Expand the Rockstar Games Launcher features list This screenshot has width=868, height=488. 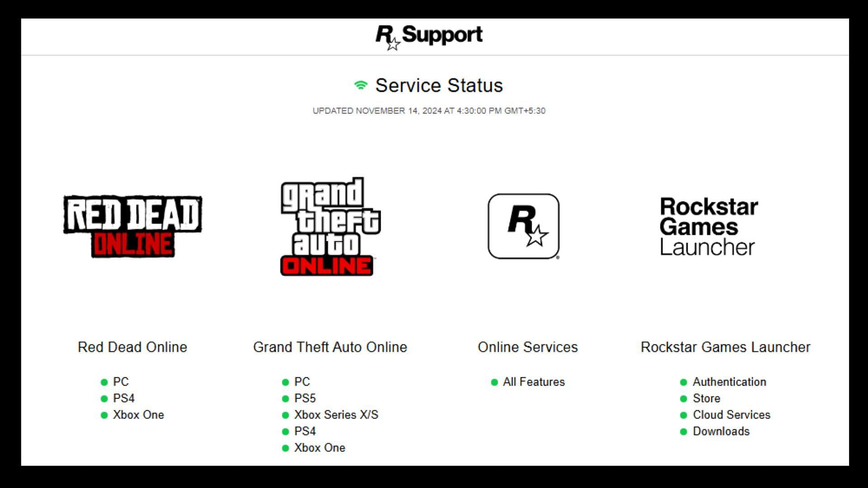click(725, 347)
